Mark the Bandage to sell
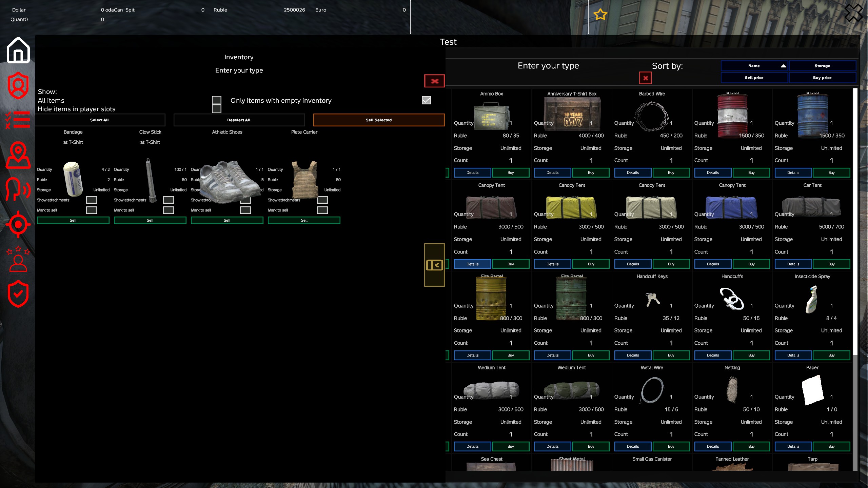The width and height of the screenshot is (868, 488). point(92,210)
